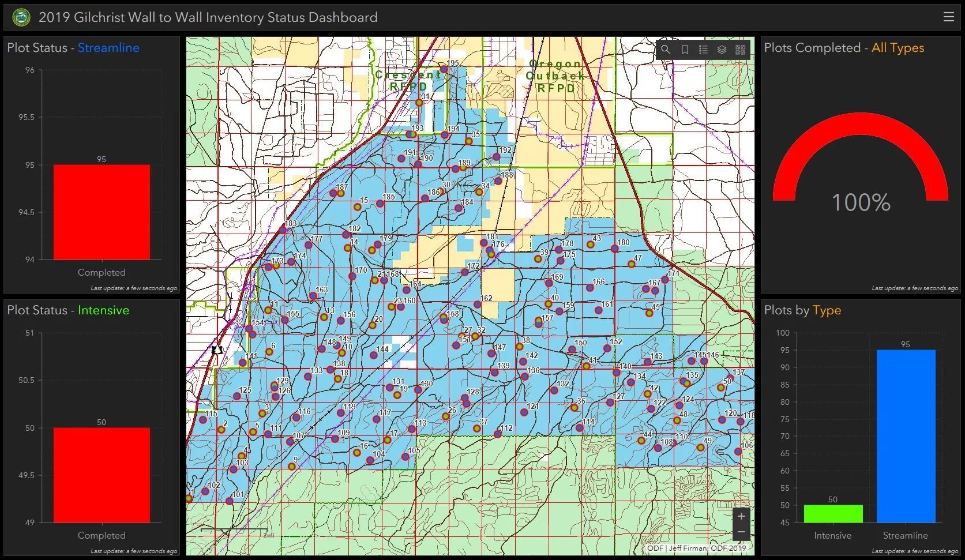Select plot marker 106 on the map
This screenshot has height=560, width=965.
[738, 452]
